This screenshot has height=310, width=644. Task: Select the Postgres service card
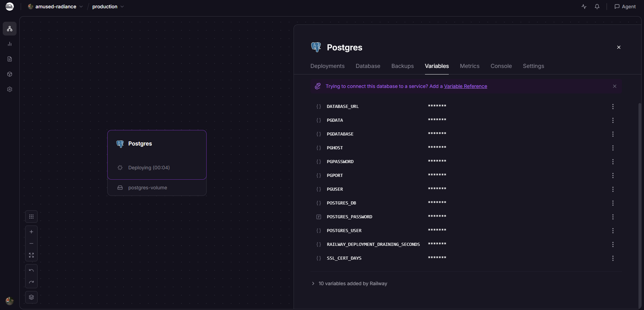(157, 155)
